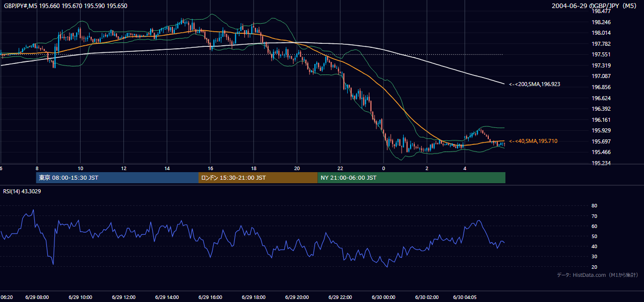Click hour label 12 under the price chart

click(x=124, y=168)
